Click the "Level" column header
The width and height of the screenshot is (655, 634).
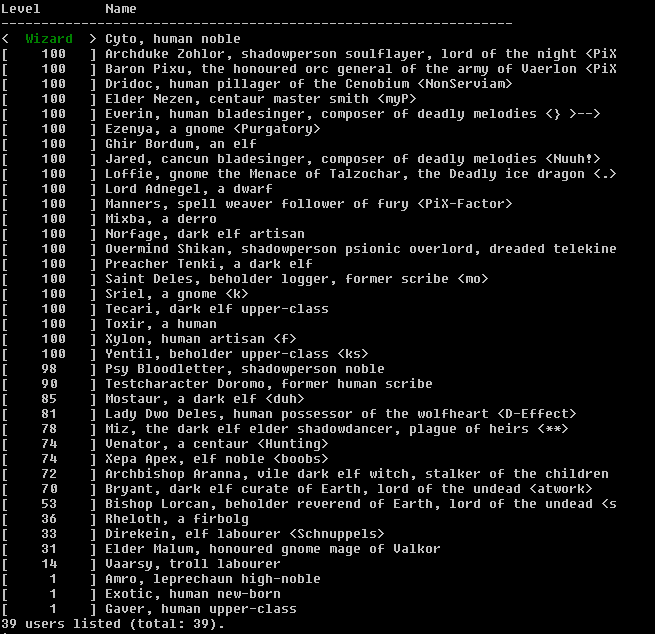pyautogui.click(x=21, y=8)
